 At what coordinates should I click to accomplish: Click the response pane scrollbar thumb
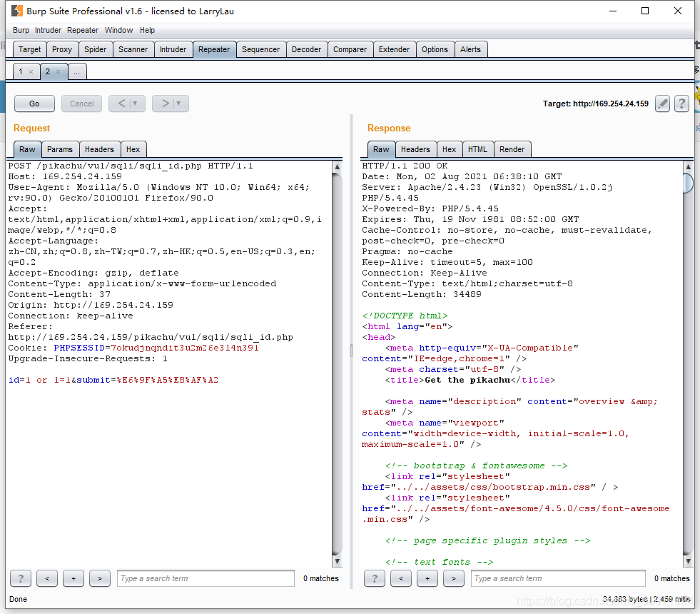(688, 182)
